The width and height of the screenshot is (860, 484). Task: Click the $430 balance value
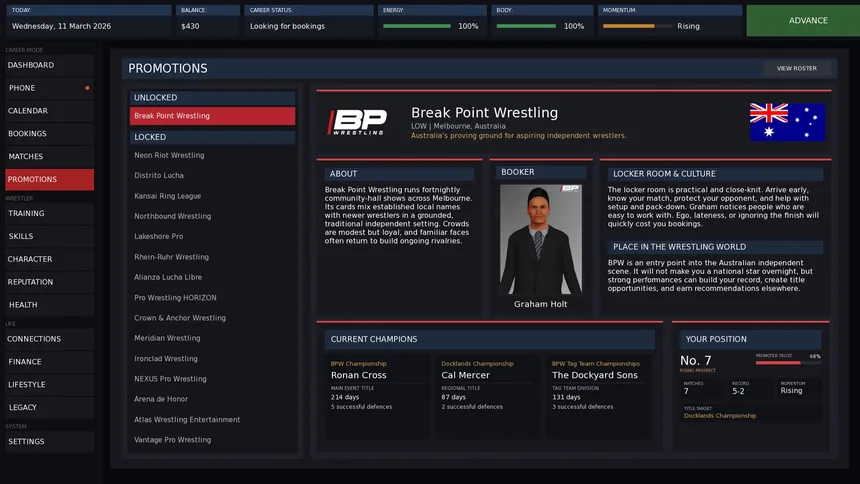click(x=190, y=26)
